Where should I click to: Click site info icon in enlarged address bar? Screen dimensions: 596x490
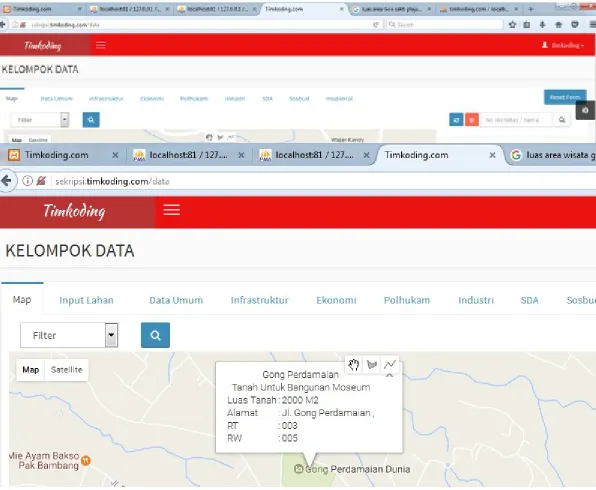(27, 181)
